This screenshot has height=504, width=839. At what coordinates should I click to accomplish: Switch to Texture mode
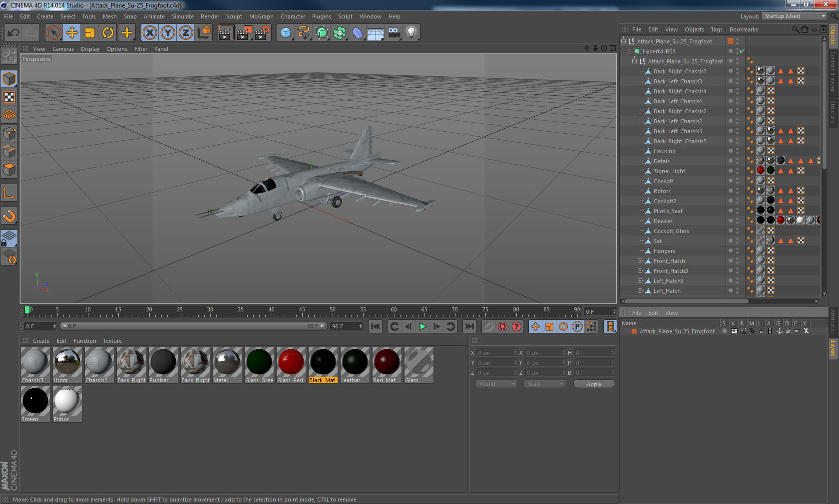pos(9,97)
